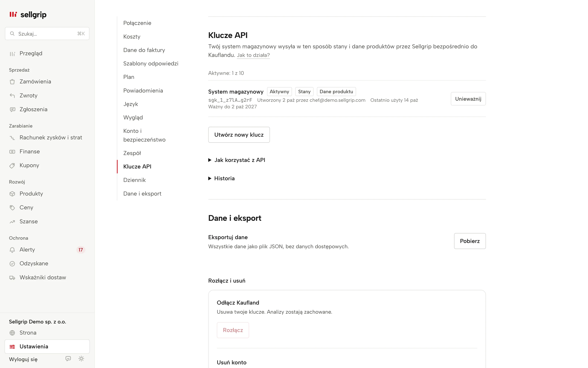The width and height of the screenshot is (588, 368).
Task: Click Utwórz nowy klucz button
Action: pyautogui.click(x=239, y=135)
